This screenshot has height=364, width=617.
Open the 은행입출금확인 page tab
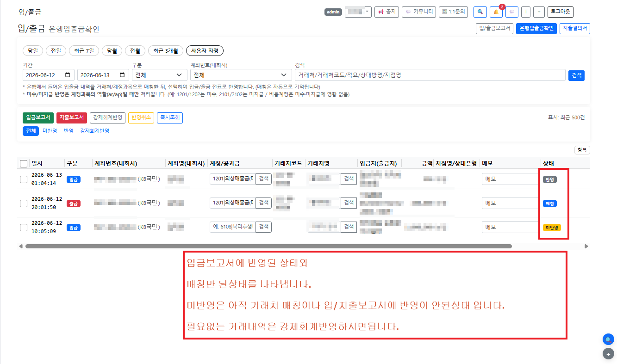click(x=536, y=29)
